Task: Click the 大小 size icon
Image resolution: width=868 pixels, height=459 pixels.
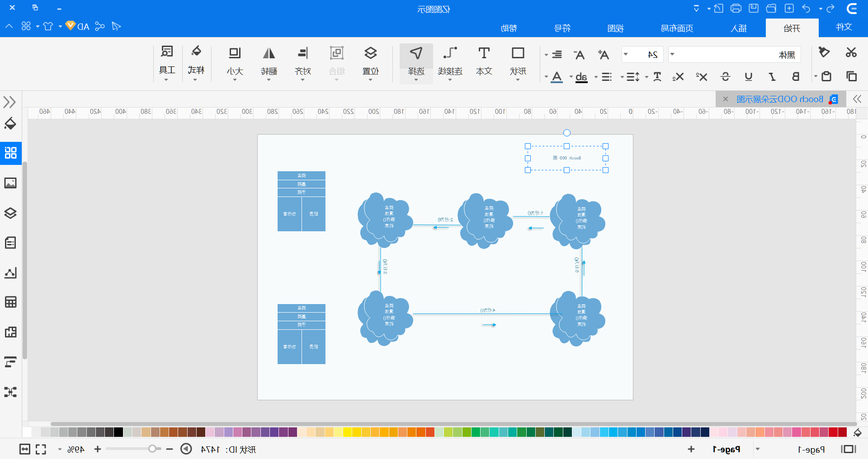Action: 235,62
